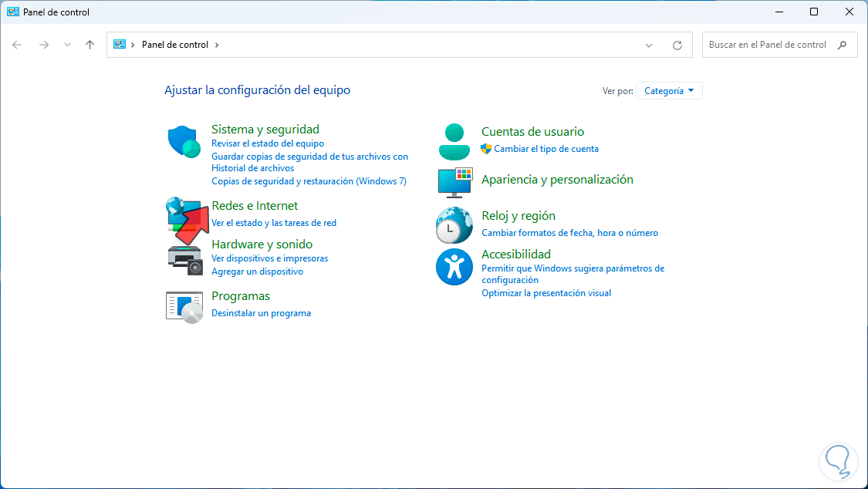Click Ver dispositivos e impresoras

point(269,258)
